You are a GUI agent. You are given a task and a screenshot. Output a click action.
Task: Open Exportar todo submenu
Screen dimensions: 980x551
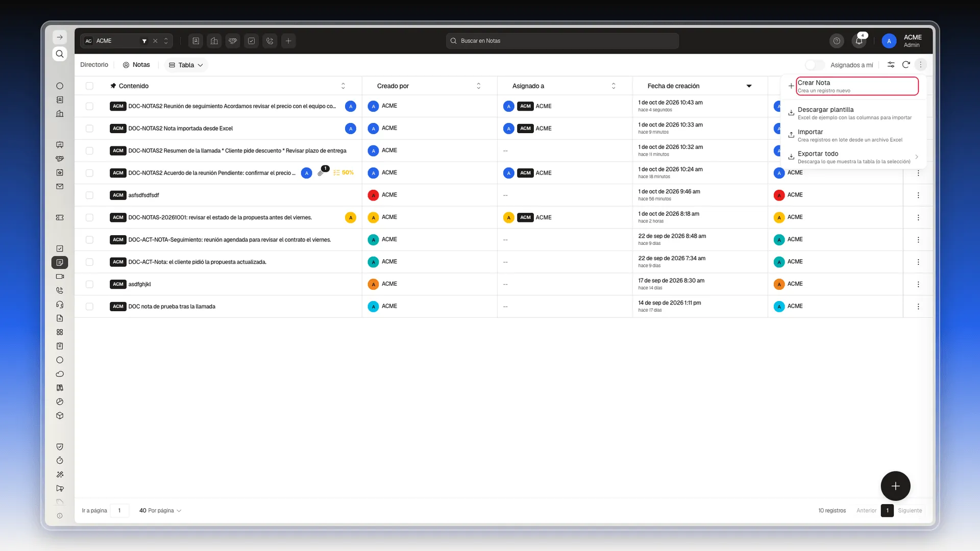[854, 157]
